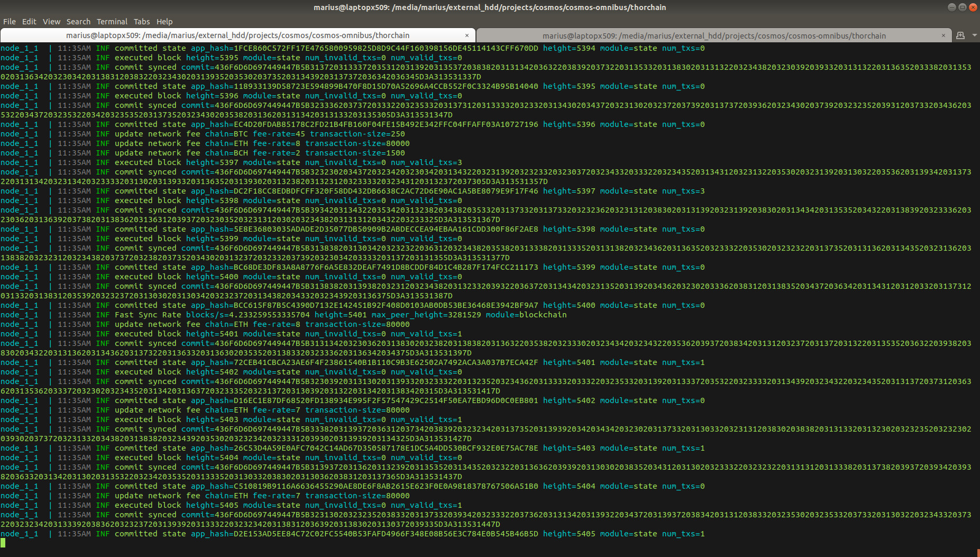Click the app_hash starting with BC68DE3DF83A
Image resolution: width=980 pixels, height=557 pixels.
(364, 267)
